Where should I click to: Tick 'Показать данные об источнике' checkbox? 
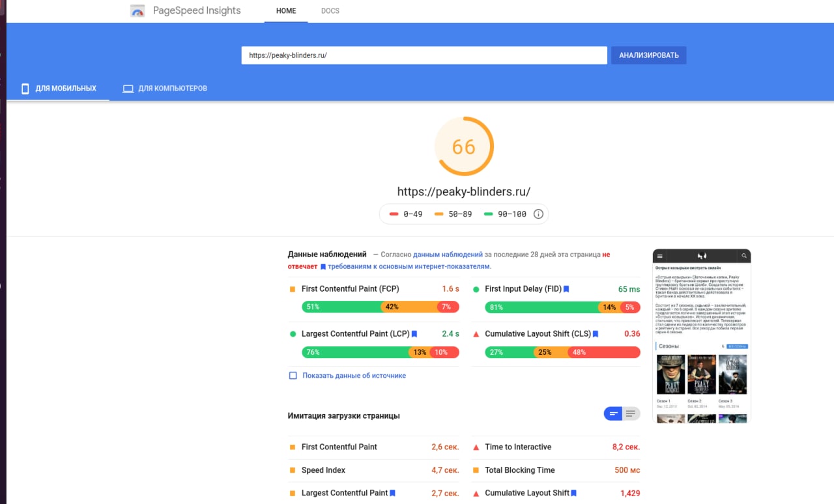(x=293, y=376)
